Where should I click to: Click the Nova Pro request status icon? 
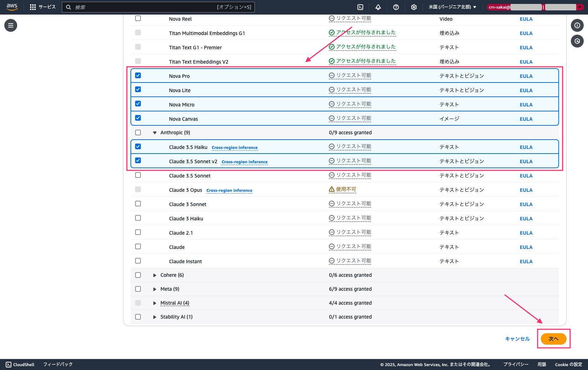click(332, 76)
